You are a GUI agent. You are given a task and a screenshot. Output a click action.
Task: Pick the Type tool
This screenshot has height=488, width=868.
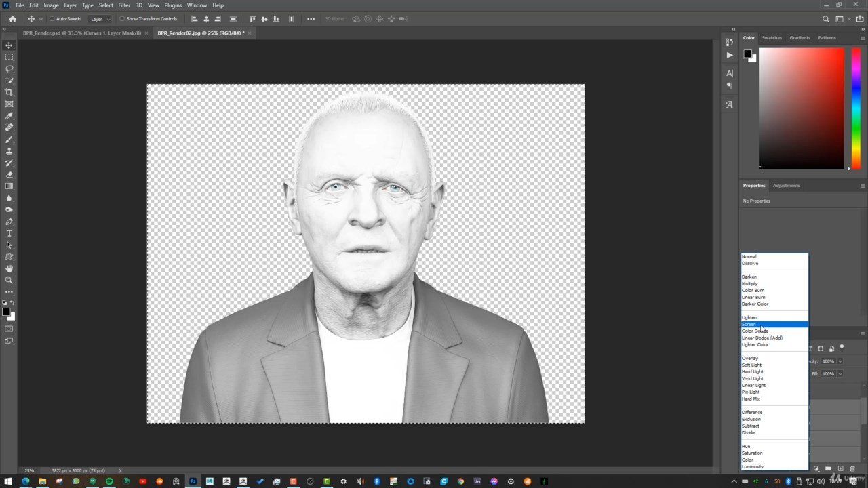tap(9, 233)
